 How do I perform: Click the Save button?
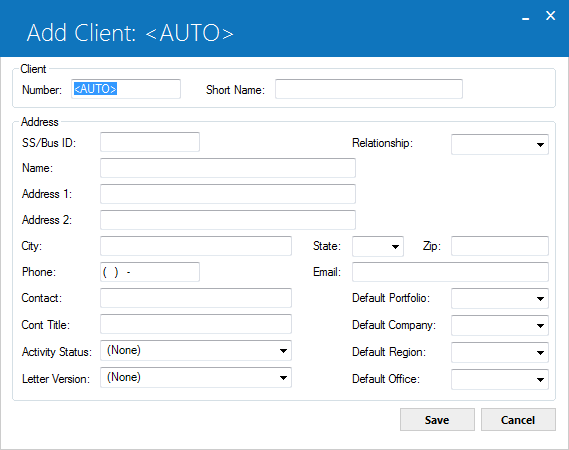pos(437,420)
